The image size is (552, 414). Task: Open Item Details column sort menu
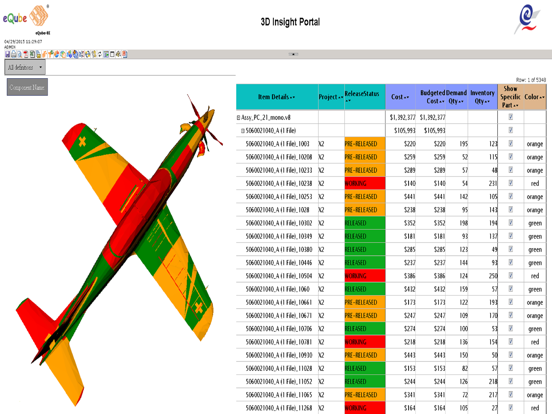[x=293, y=98]
